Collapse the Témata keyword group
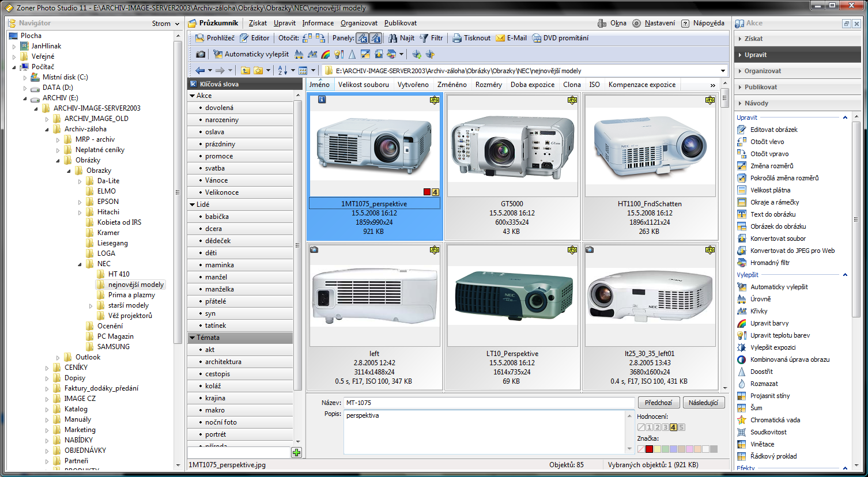The width and height of the screenshot is (868, 477). point(193,338)
